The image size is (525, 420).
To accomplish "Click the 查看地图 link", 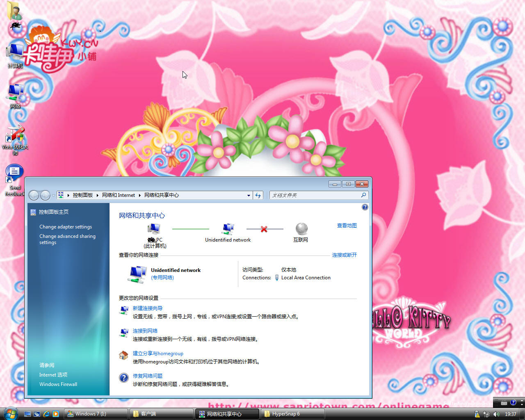I will (x=347, y=226).
